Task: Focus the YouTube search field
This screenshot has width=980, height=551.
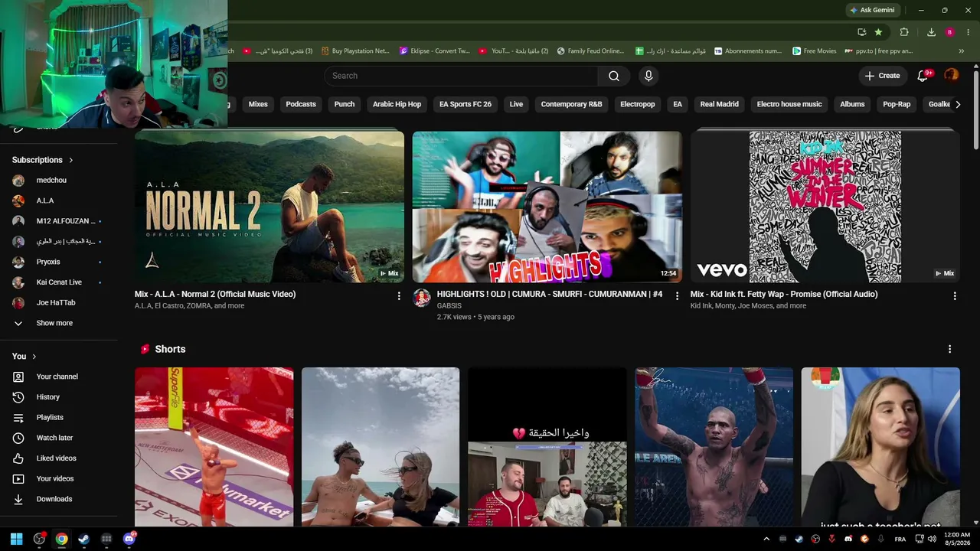Action: click(461, 76)
